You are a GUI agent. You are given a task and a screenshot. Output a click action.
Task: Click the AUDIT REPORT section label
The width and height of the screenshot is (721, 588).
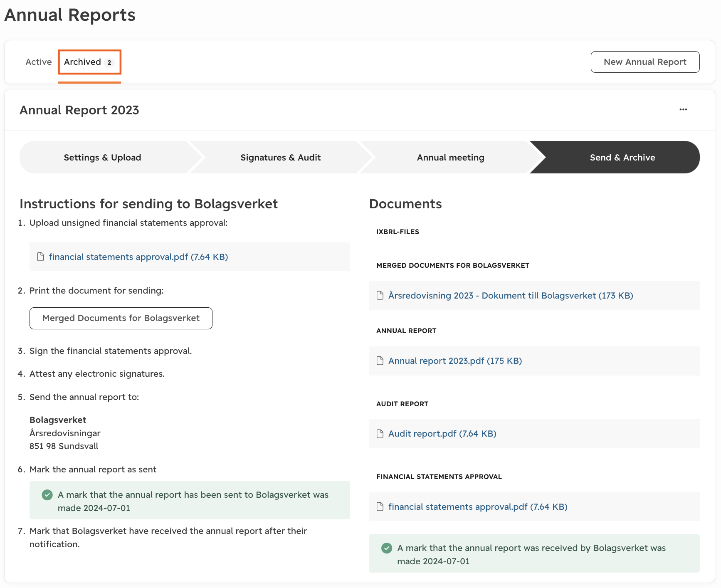(402, 404)
